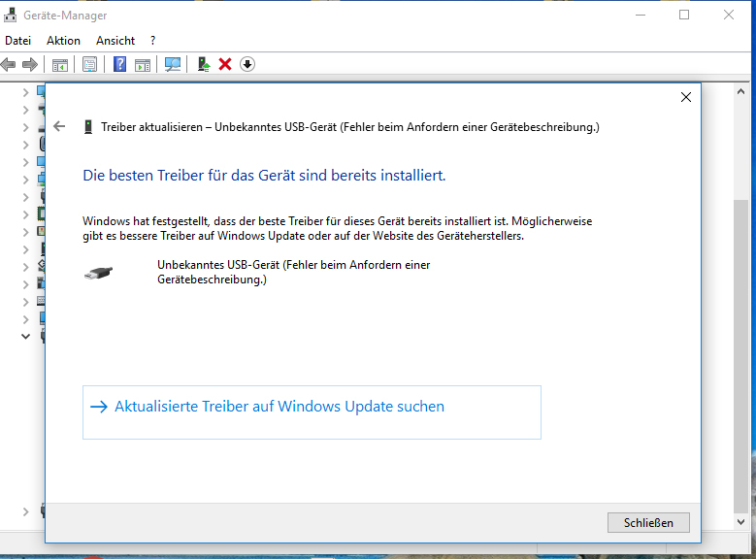Click the Geräte-Manager title bar icon
The image size is (756, 559).
pos(10,16)
